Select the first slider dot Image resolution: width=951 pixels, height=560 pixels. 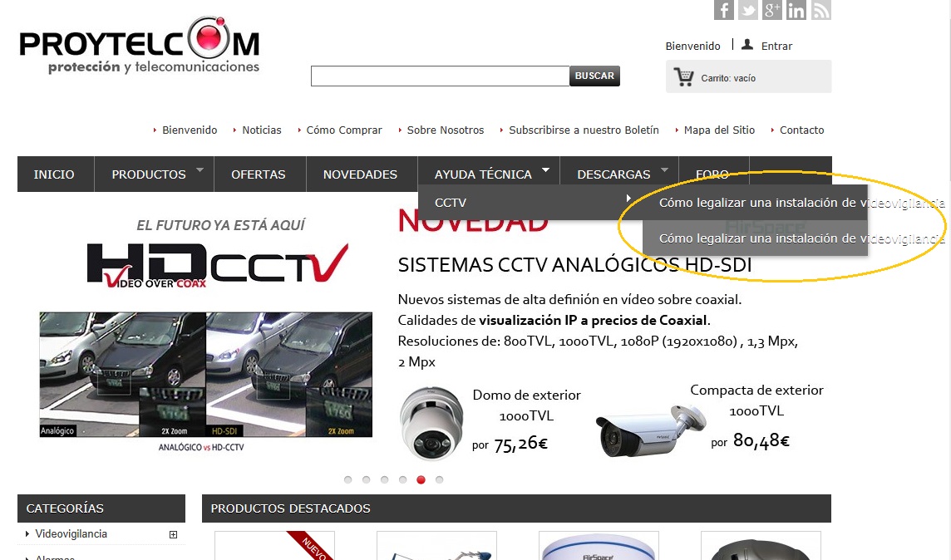348,479
